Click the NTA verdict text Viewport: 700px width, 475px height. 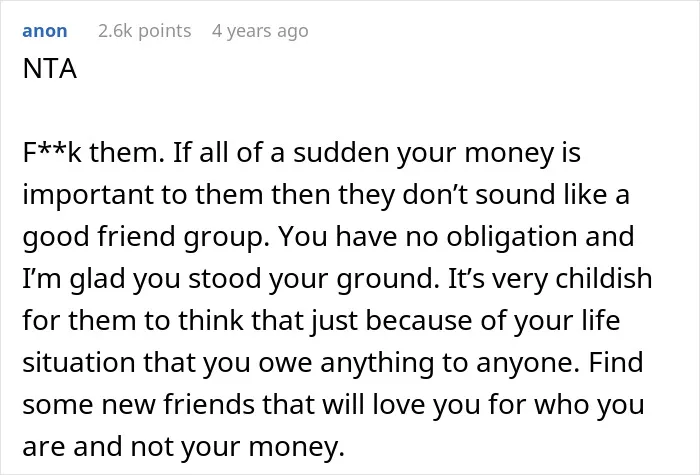click(50, 69)
